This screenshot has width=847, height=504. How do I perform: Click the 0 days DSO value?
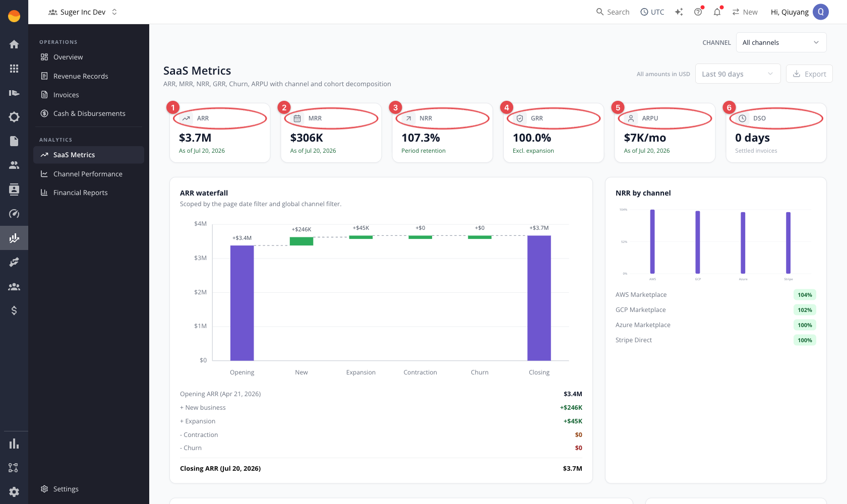tap(752, 138)
